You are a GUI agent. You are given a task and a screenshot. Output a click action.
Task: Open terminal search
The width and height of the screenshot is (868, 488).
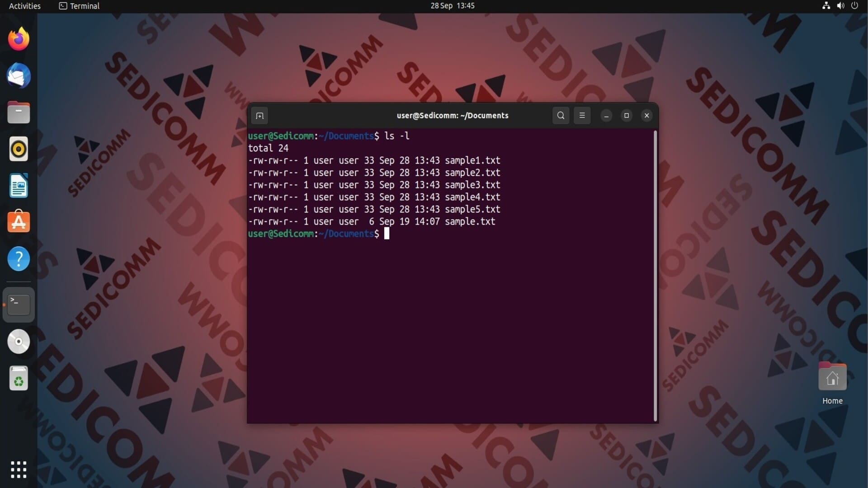coord(561,115)
